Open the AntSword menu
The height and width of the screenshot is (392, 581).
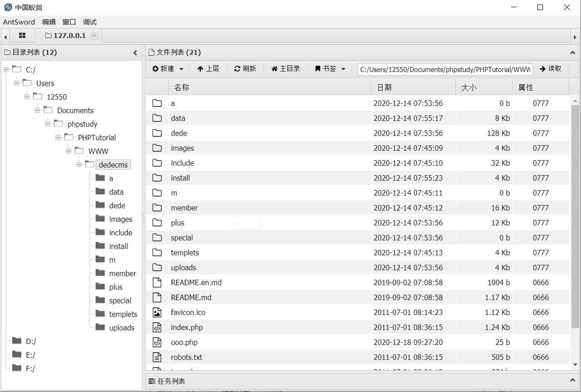(x=19, y=22)
